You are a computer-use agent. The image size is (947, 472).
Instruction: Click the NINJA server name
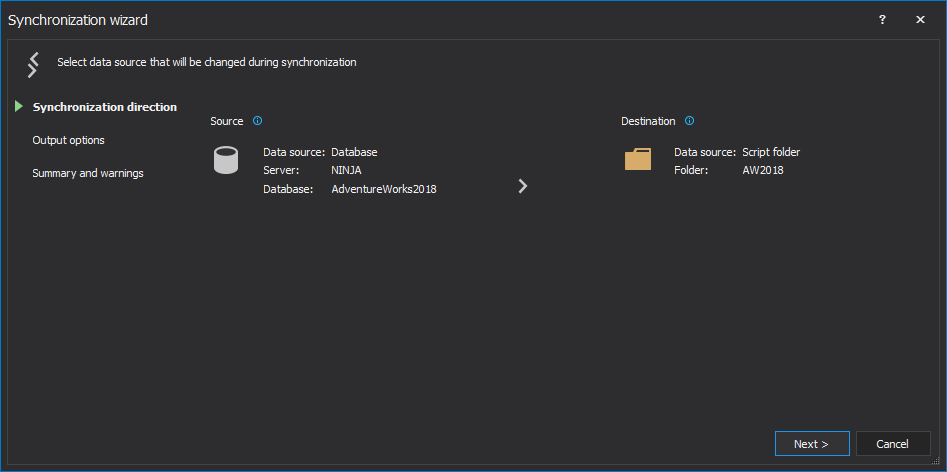[346, 170]
